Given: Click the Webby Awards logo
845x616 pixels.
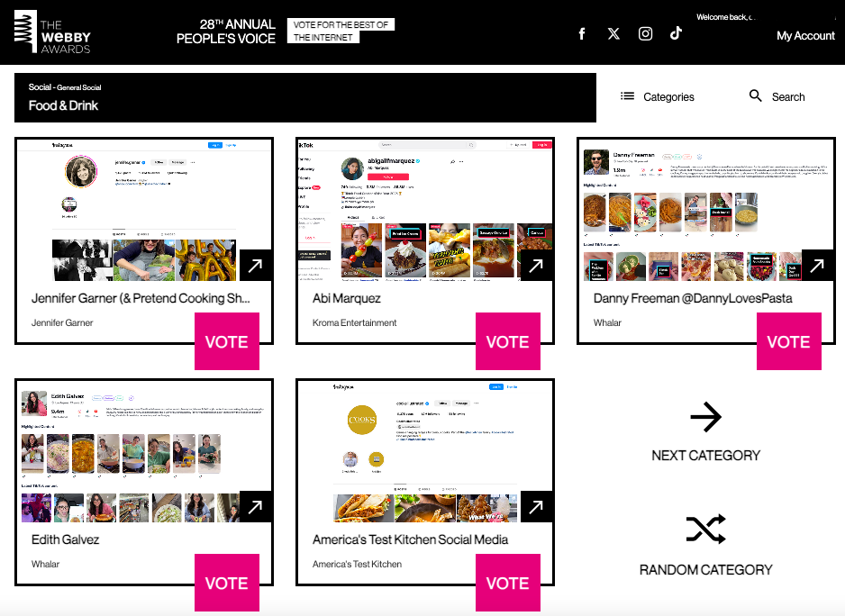Looking at the screenshot, I should coord(52,32).
